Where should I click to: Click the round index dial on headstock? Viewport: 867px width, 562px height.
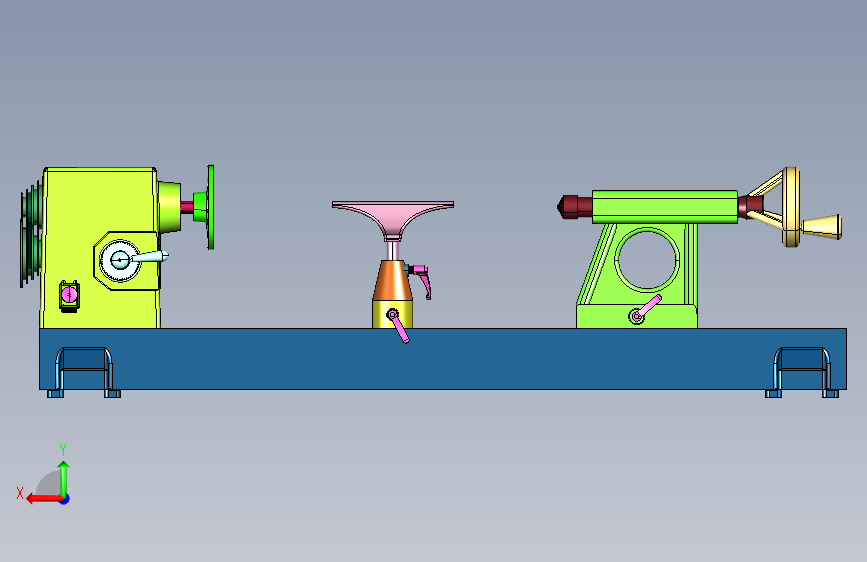pyautogui.click(x=119, y=260)
